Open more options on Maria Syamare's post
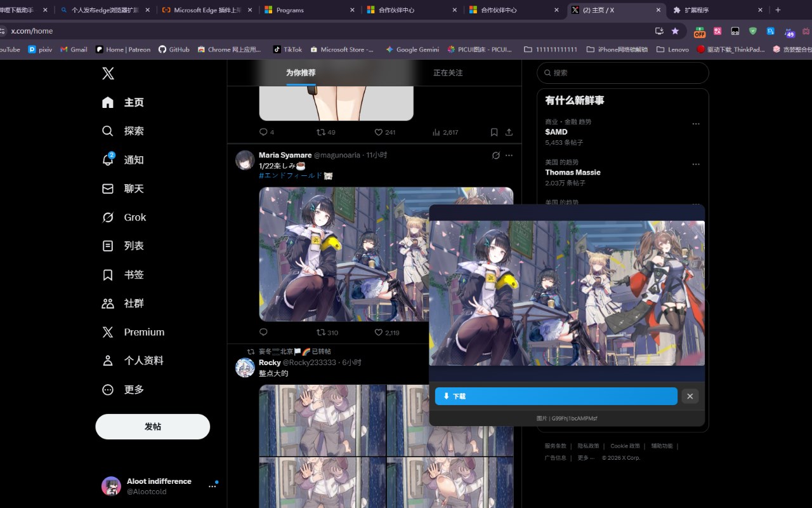The height and width of the screenshot is (508, 812). (509, 155)
